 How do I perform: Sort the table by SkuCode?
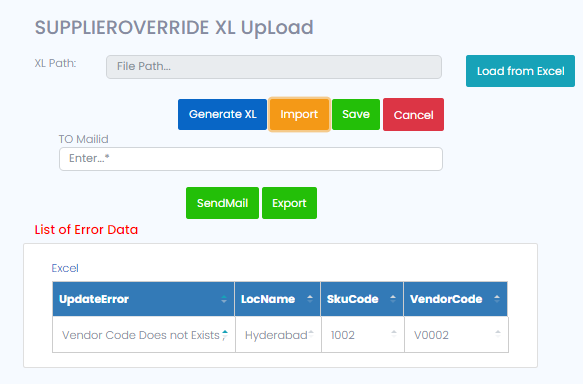(x=362, y=299)
